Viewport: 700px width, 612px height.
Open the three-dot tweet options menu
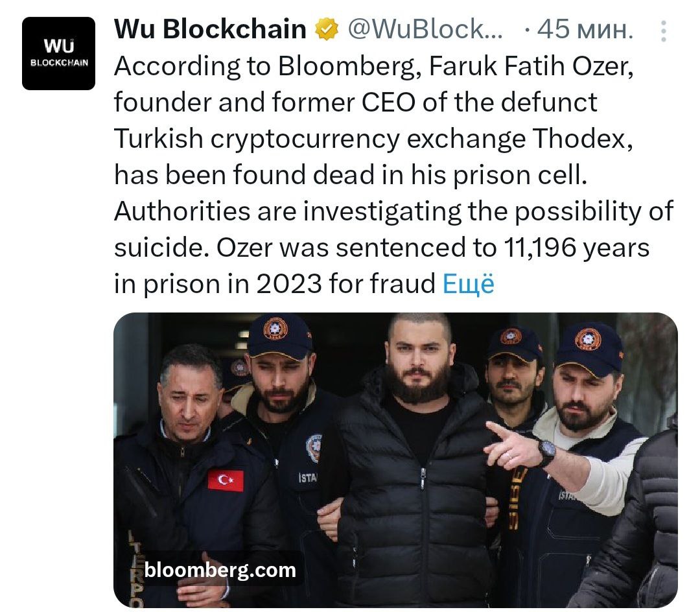pyautogui.click(x=663, y=30)
